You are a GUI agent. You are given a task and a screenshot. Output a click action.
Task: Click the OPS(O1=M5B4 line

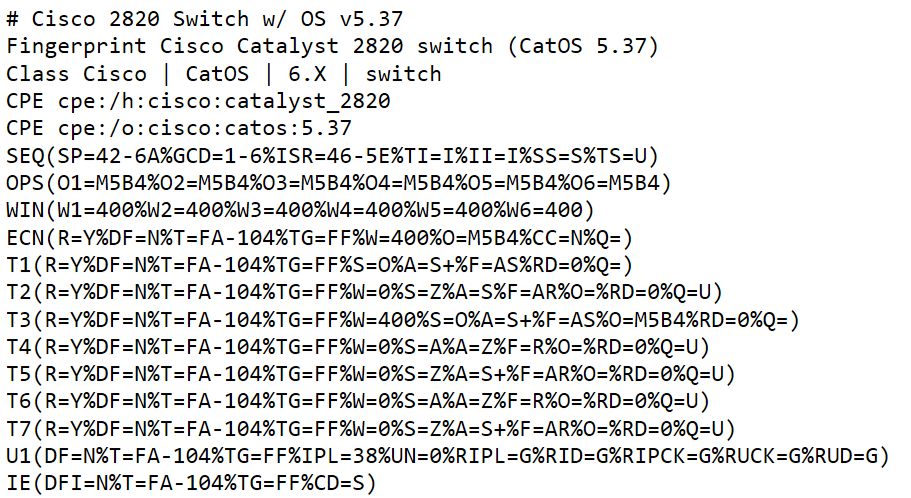click(339, 183)
